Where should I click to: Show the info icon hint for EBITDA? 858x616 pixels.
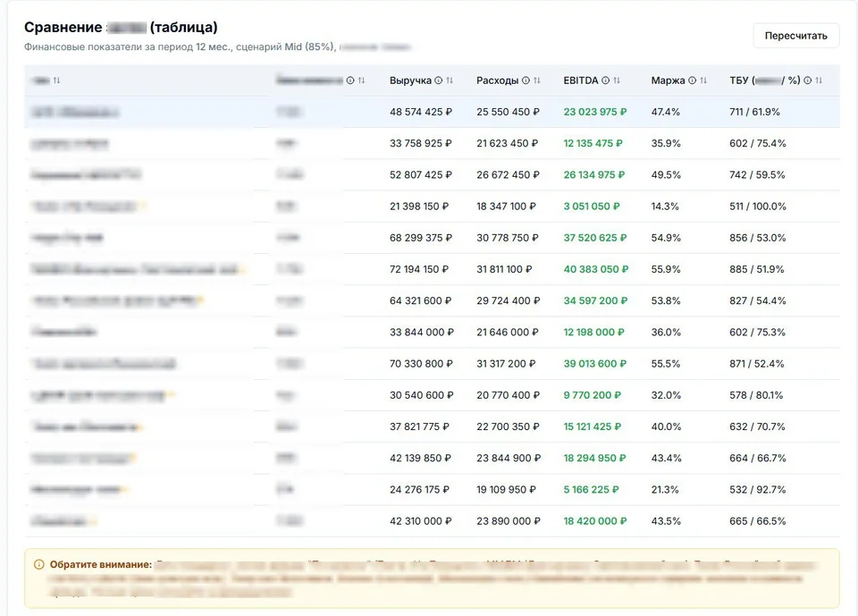tap(606, 80)
